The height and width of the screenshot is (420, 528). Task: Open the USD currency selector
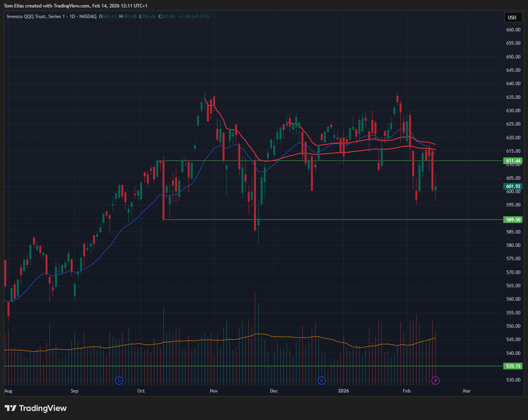point(513,17)
